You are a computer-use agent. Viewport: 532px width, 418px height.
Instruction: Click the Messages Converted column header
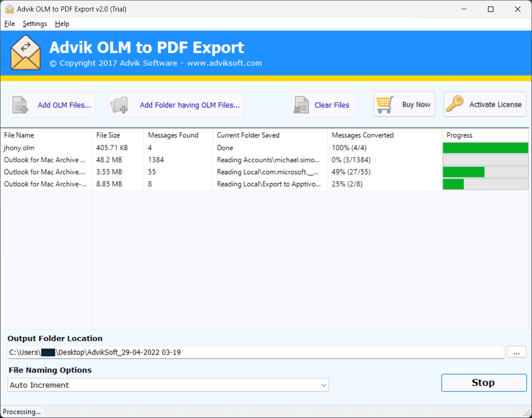coord(385,135)
